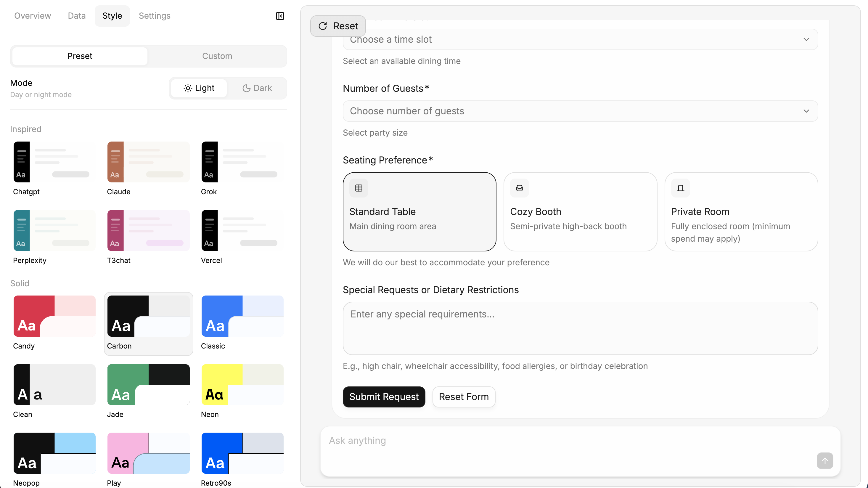The width and height of the screenshot is (868, 488).
Task: Switch to the Settings tab
Action: [154, 15]
